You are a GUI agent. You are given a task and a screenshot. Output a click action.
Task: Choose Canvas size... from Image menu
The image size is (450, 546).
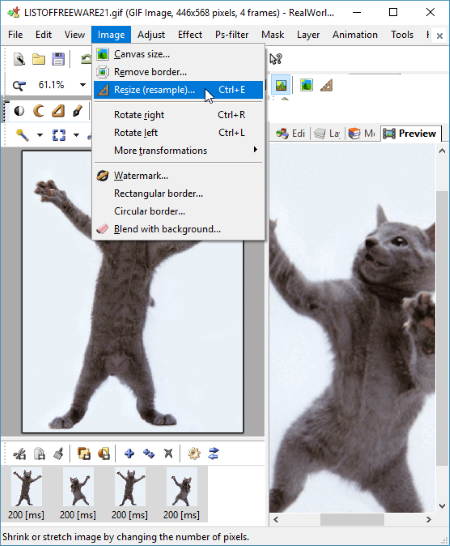point(178,54)
